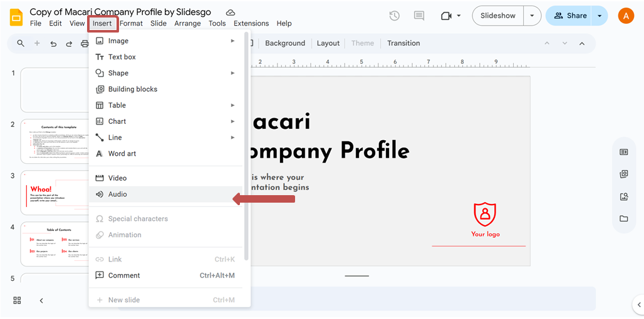The height and width of the screenshot is (319, 644).
Task: Click the Print toolbar icon
Action: pyautogui.click(x=85, y=43)
